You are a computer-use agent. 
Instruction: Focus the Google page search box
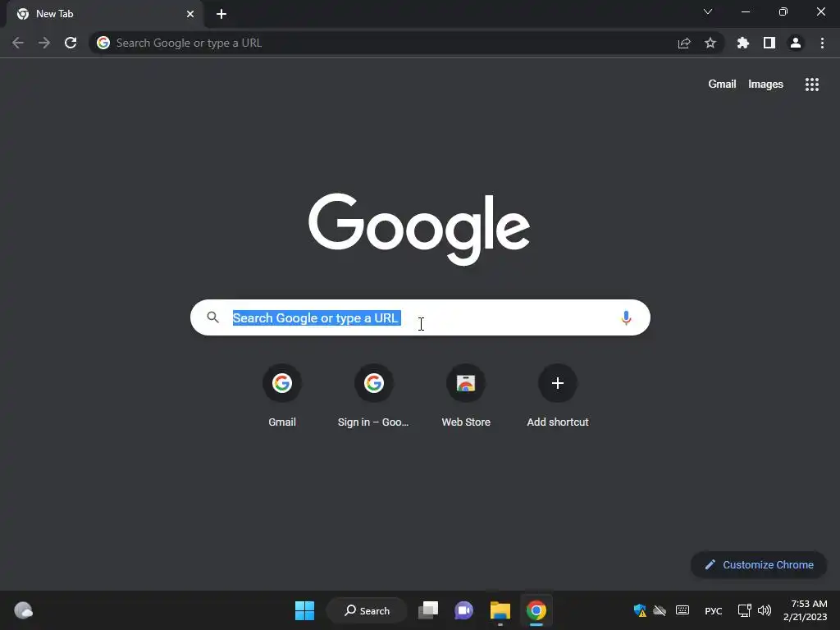[x=420, y=317]
